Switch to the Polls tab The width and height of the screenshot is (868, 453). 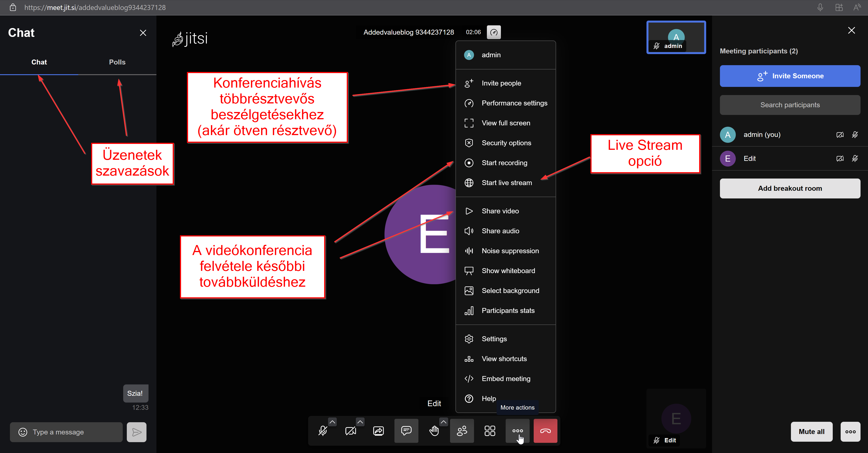click(x=117, y=62)
